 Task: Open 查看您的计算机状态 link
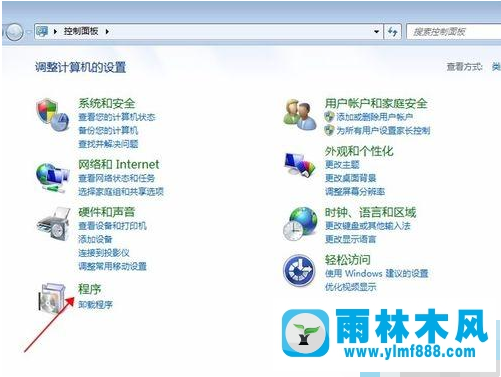[117, 117]
